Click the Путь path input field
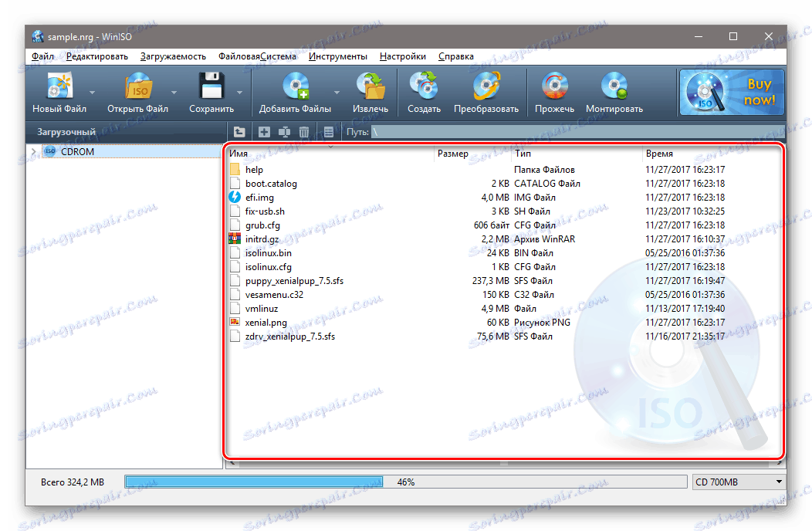This screenshot has width=812, height=531. pyautogui.click(x=577, y=132)
